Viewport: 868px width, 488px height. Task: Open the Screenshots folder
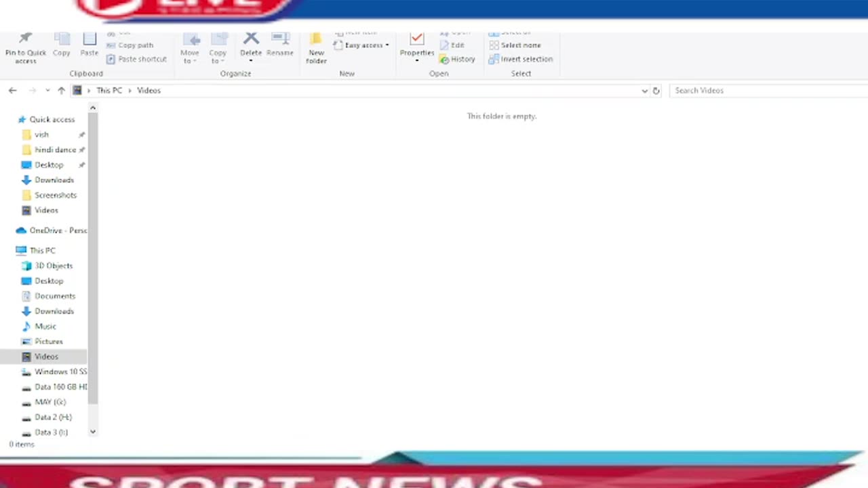click(x=56, y=195)
